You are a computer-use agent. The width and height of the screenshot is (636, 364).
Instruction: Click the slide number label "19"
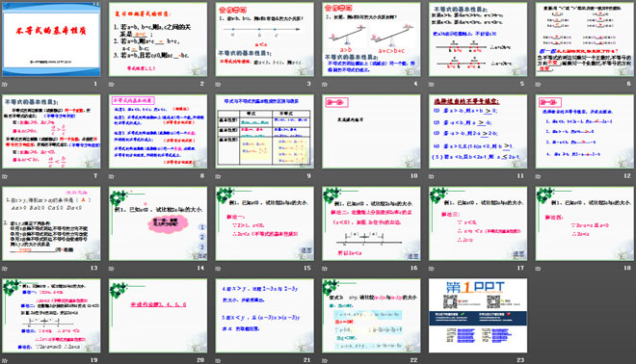tap(94, 359)
